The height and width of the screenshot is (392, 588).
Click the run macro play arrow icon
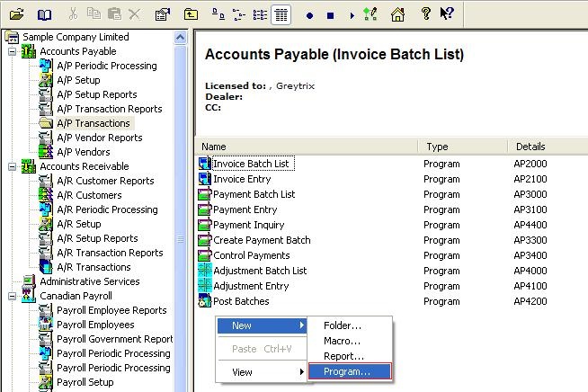click(352, 15)
